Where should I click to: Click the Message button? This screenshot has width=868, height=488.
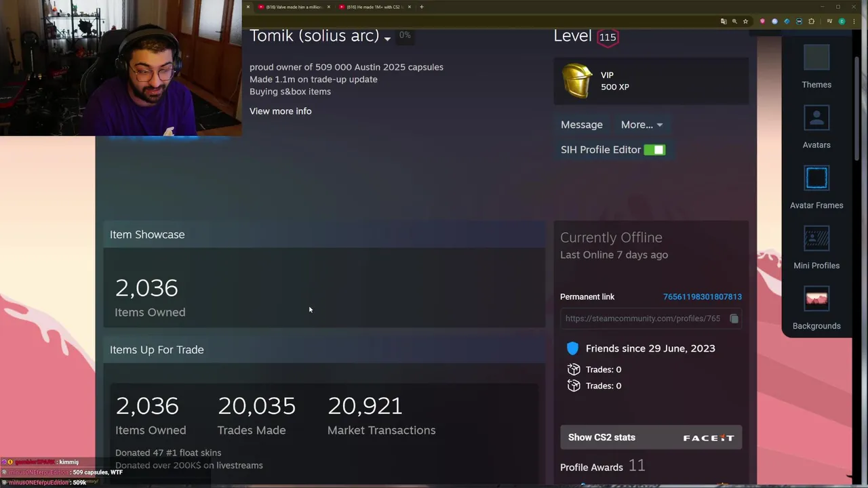tap(582, 125)
